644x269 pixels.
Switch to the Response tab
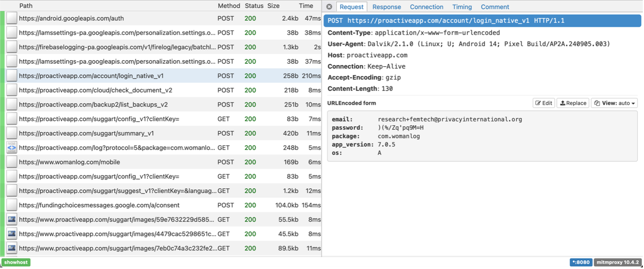click(386, 7)
